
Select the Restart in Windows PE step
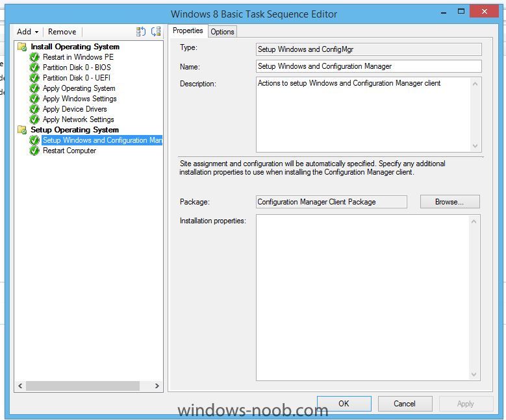pos(78,57)
